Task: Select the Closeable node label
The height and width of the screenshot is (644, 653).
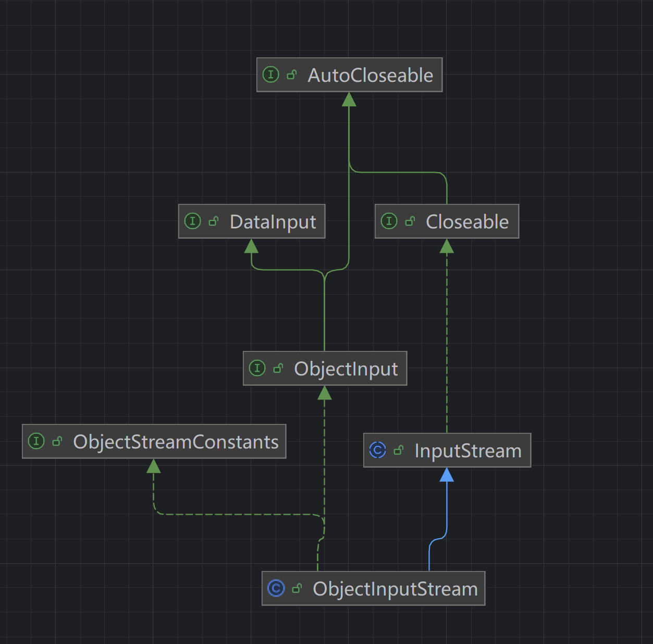Action: (x=467, y=222)
